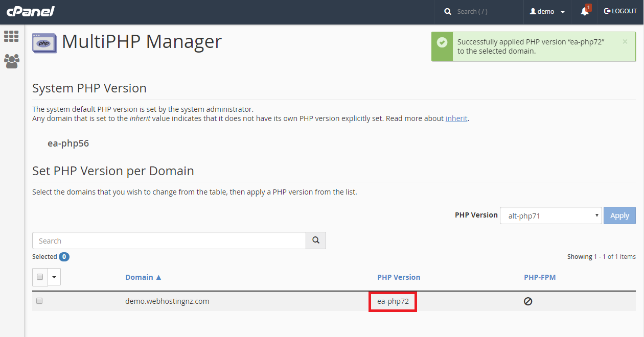Click the green success checkmark icon
This screenshot has width=644, height=337.
tap(442, 42)
